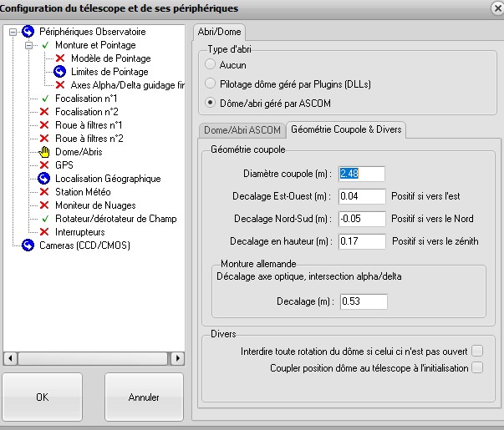The image size is (504, 430).
Task: Switch to the Dome/Abri ASCOM tab
Action: point(241,129)
